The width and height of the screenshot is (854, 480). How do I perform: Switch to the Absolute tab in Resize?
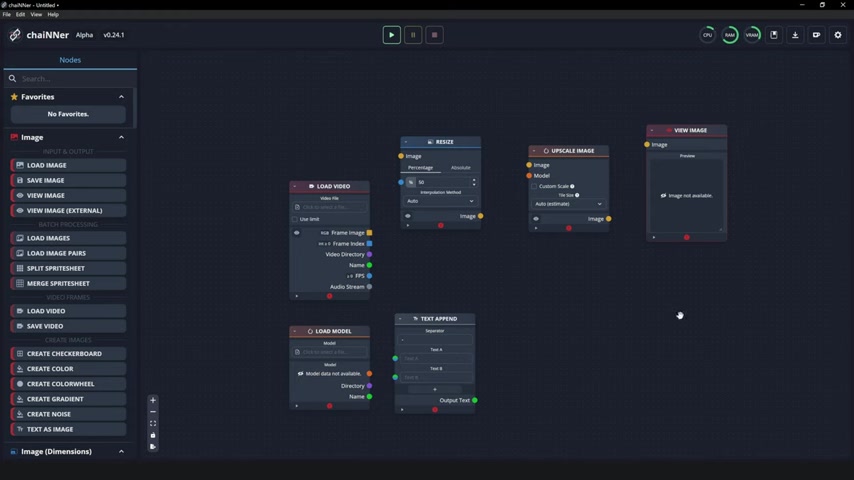460,168
